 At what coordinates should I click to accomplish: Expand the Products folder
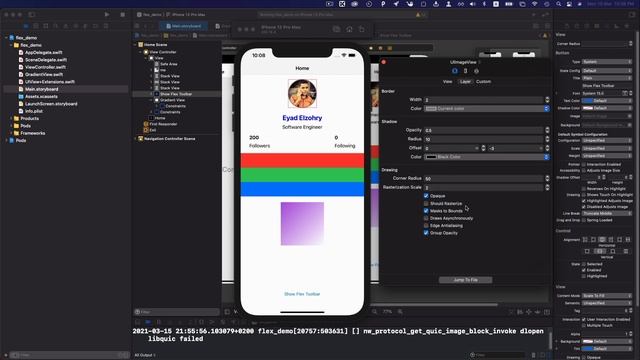[x=11, y=118]
